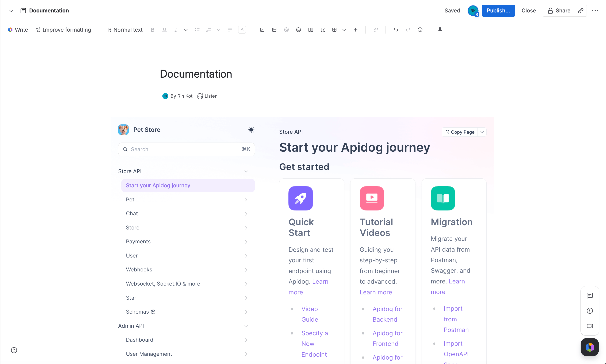
Task: Open the Store item in sidebar
Action: point(188,228)
